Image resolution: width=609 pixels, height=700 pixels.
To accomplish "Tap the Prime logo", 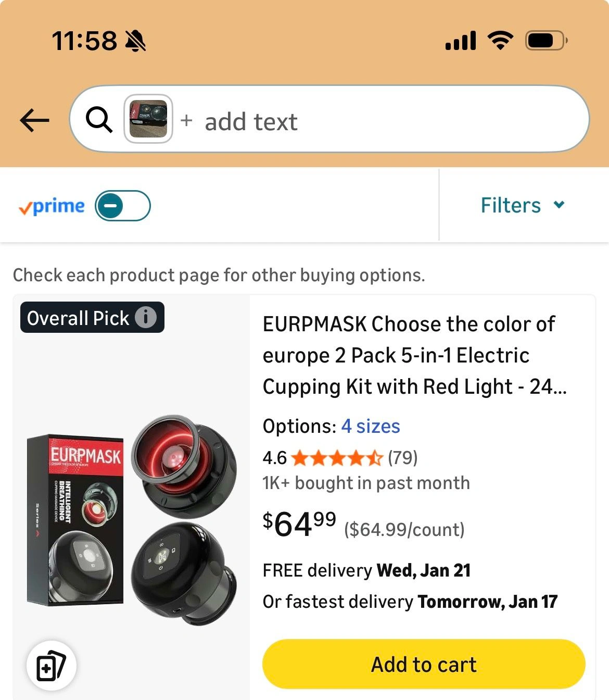I will pyautogui.click(x=52, y=206).
